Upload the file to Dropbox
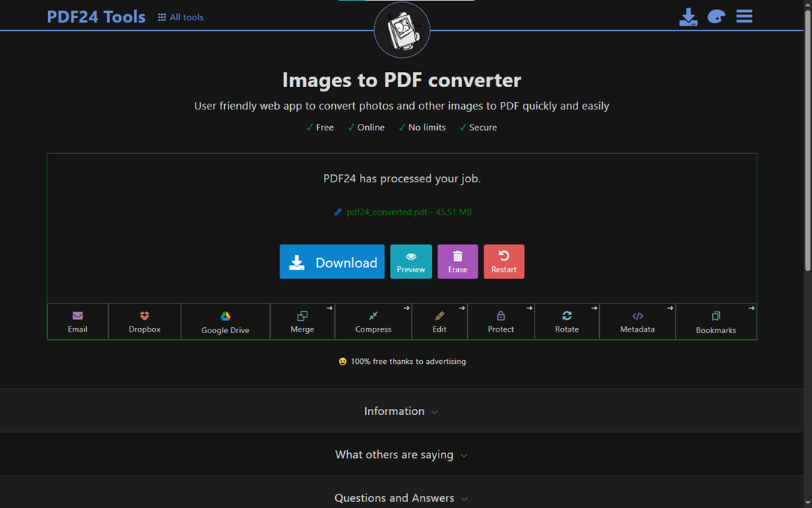The width and height of the screenshot is (812, 508). (145, 322)
